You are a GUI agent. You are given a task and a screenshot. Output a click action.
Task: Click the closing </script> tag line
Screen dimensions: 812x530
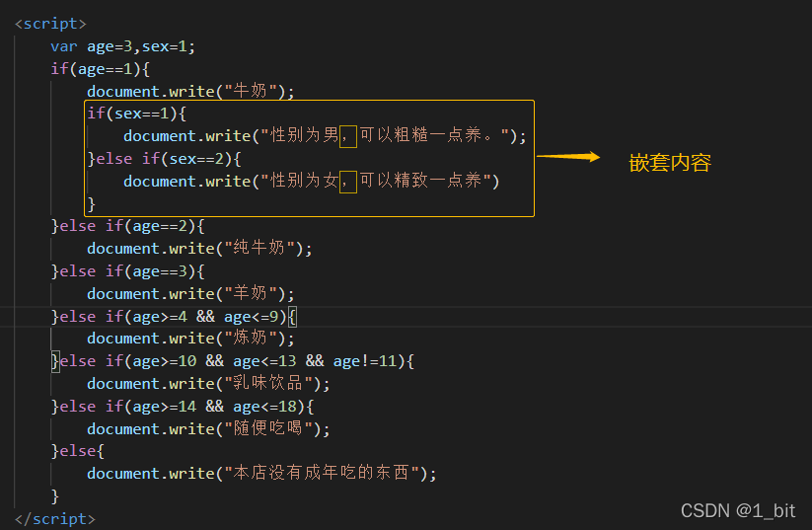(x=55, y=519)
